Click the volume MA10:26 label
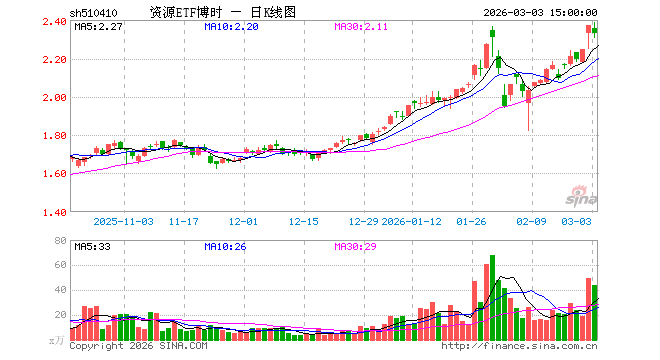The height and width of the screenshot is (360, 660). tap(225, 247)
